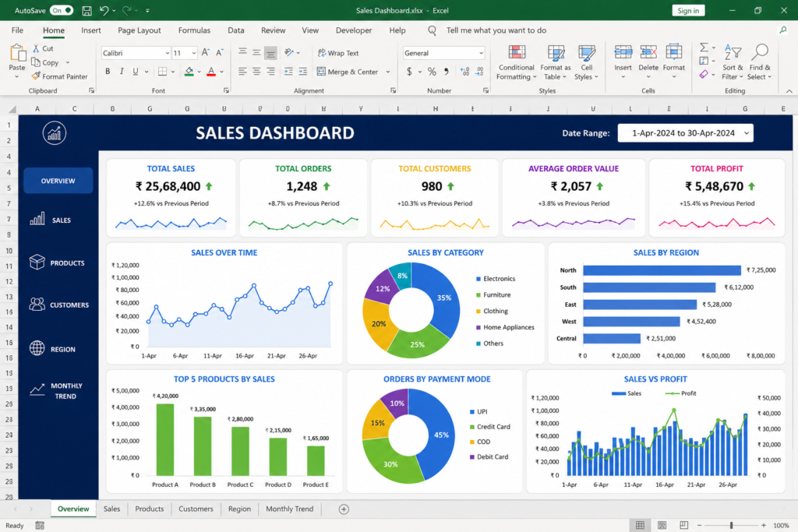798x532 pixels.
Task: Click the REGION globe sidebar icon
Action: pyautogui.click(x=37, y=348)
